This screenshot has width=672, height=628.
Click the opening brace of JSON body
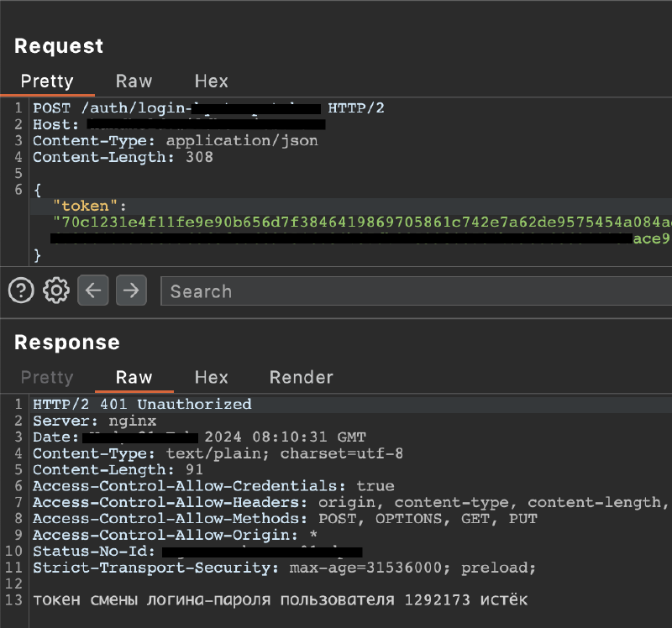[x=37, y=190]
